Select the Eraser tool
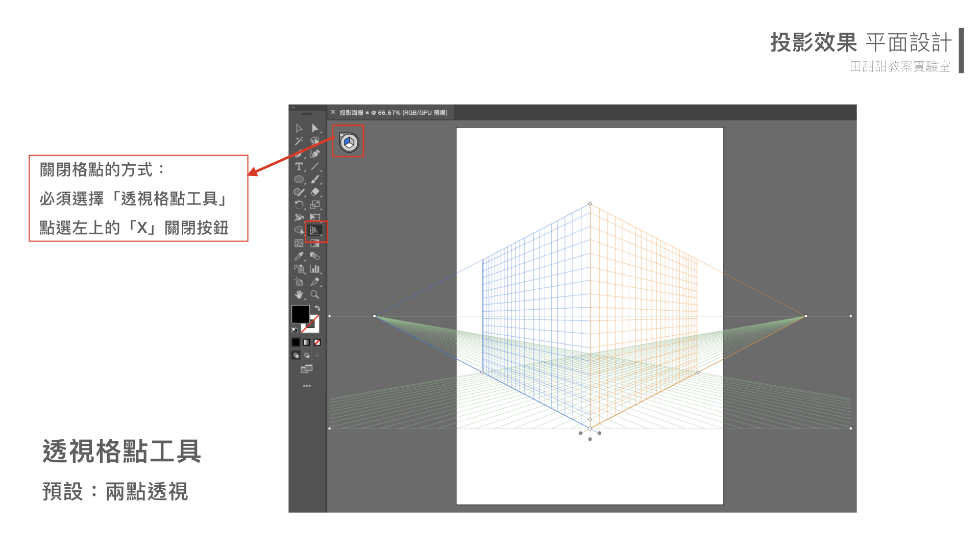The width and height of the screenshot is (980, 551). [x=315, y=192]
